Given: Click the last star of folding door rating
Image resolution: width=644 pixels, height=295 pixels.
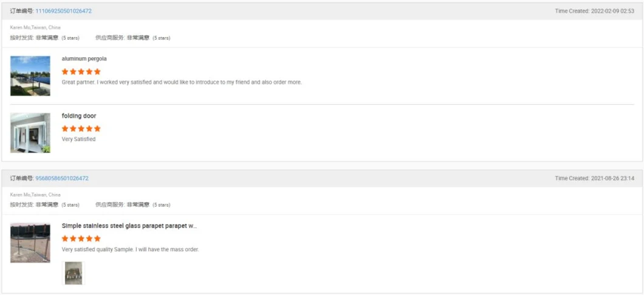Looking at the screenshot, I should click(x=97, y=129).
